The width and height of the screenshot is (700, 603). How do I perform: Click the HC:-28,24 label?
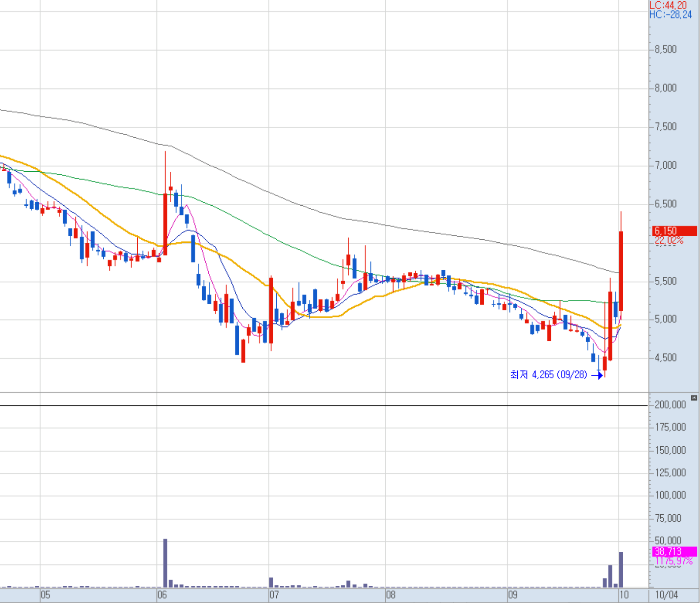(670, 15)
